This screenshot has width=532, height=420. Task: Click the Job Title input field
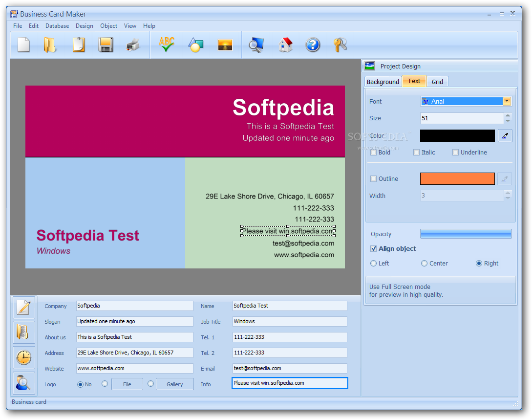tap(290, 321)
